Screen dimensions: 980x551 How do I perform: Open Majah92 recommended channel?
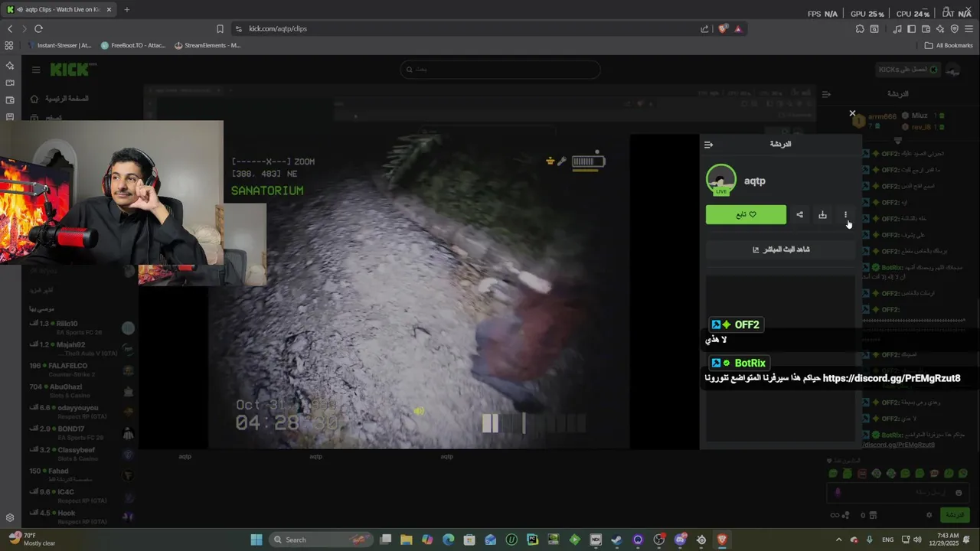click(82, 349)
